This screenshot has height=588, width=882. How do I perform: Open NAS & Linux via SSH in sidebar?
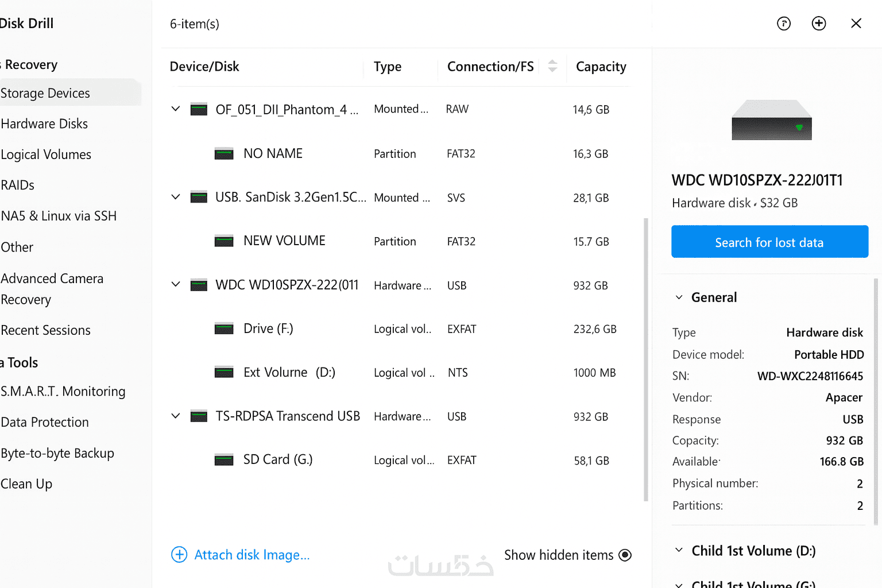click(x=59, y=216)
